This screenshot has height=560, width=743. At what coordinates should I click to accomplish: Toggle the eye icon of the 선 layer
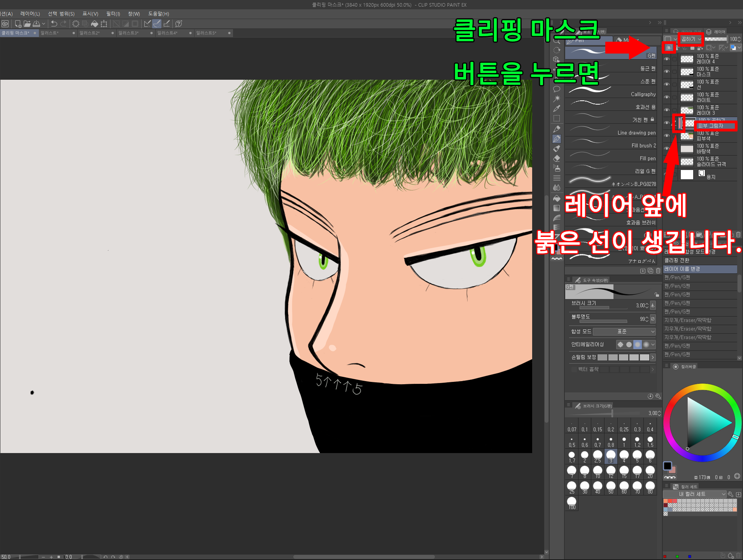(667, 85)
